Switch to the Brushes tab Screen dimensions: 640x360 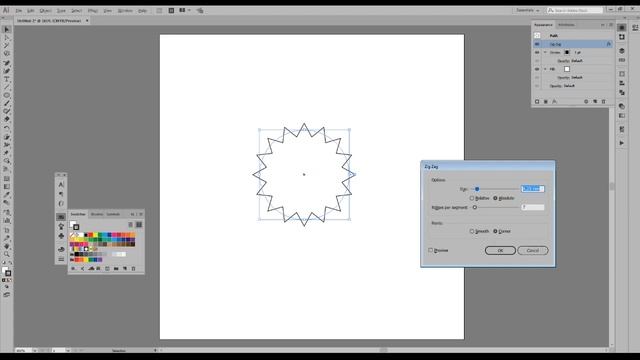click(97, 214)
